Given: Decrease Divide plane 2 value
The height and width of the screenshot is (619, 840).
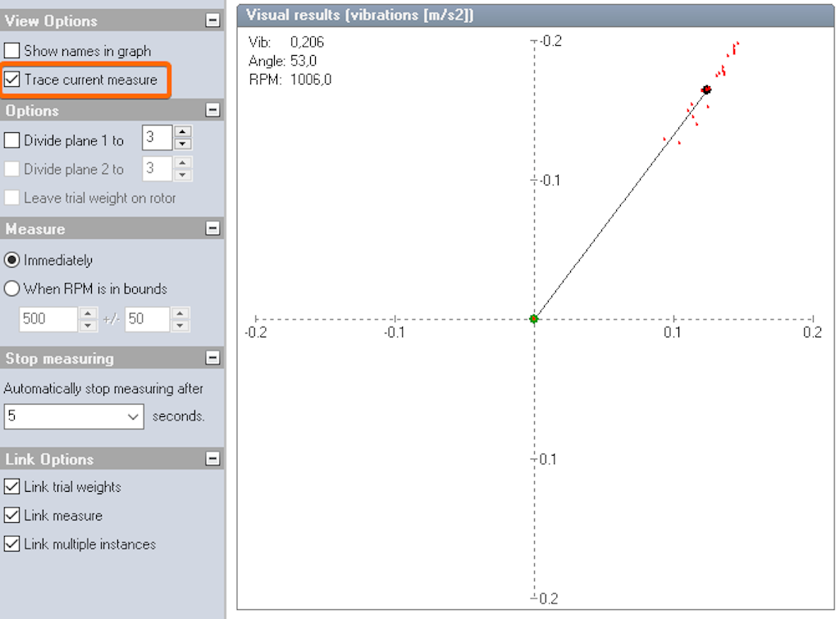Looking at the screenshot, I should tap(183, 175).
